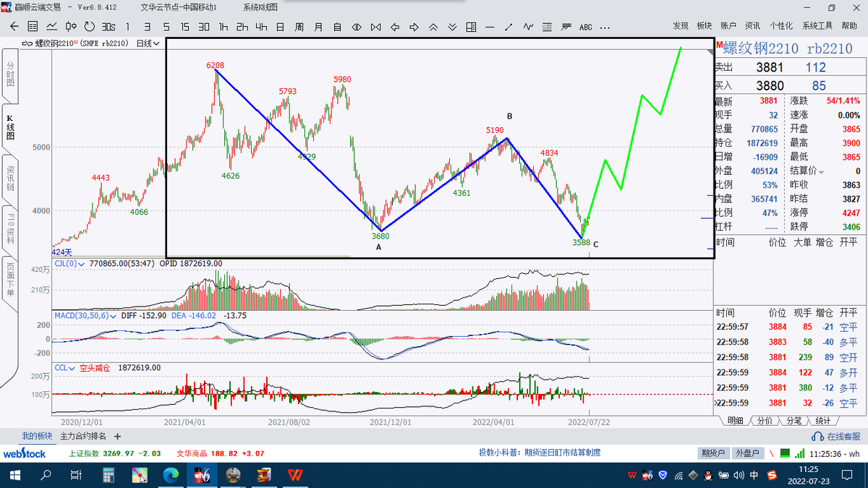Switch to weekly (周) period
The height and width of the screenshot is (488, 868).
click(299, 27)
